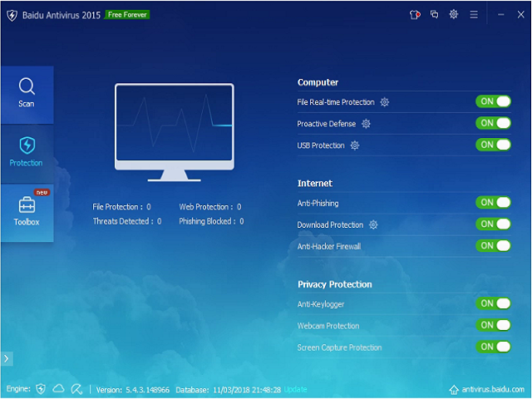
Task: Click the shield engine icon in status bar
Action: point(41,389)
